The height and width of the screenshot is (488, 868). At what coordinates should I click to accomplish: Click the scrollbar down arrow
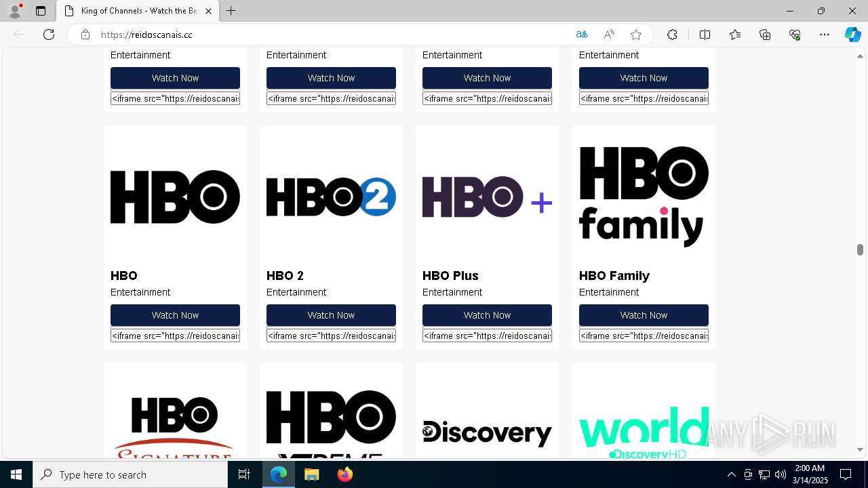click(860, 449)
